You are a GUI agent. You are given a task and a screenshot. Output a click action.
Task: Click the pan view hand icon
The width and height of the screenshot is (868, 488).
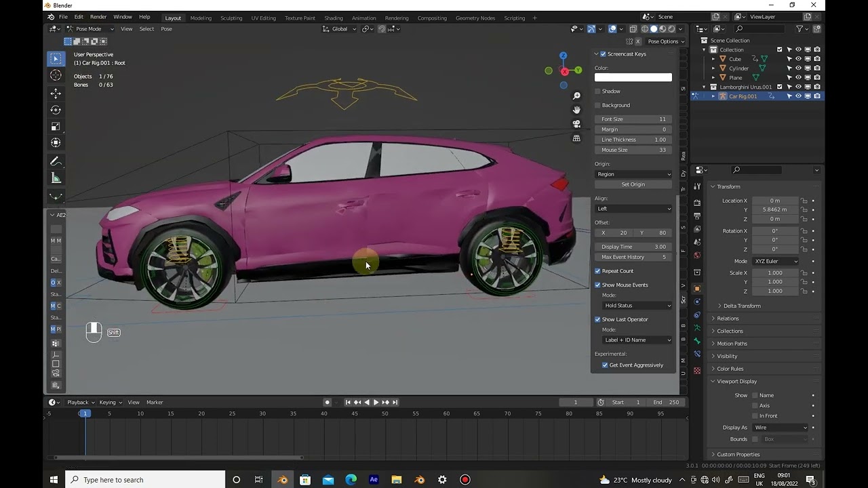(576, 110)
